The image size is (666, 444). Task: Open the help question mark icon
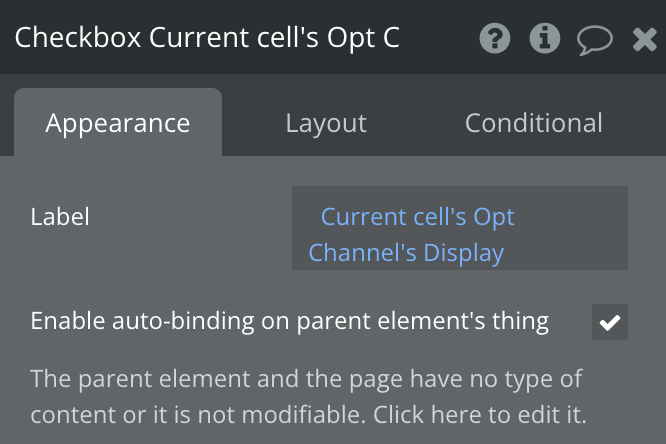tap(495, 39)
